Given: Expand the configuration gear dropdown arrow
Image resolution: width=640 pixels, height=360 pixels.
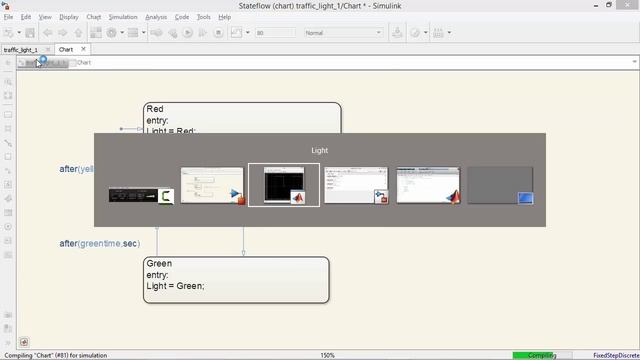Looking at the screenshot, I should (122, 33).
